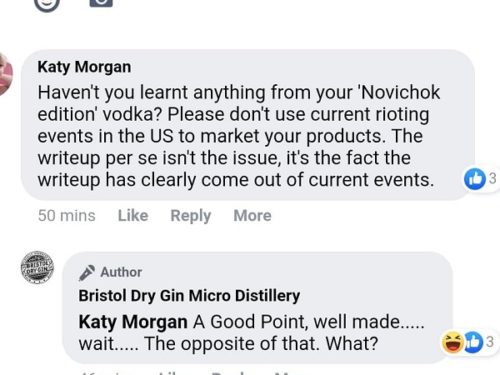Click the Author label text
500x375 pixels.
121,272
